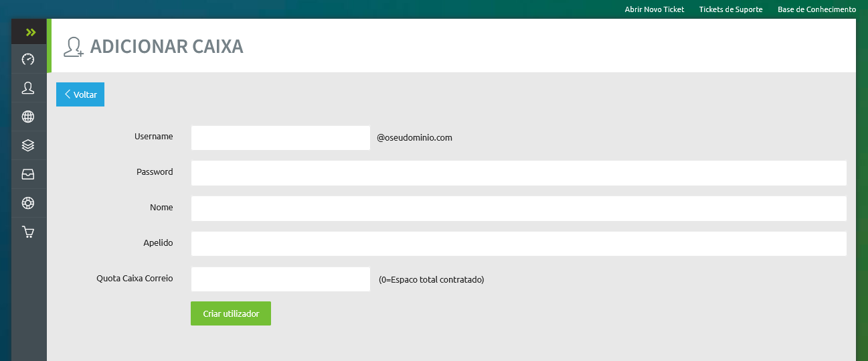Open the inbox tray icon in sidebar

coord(28,174)
